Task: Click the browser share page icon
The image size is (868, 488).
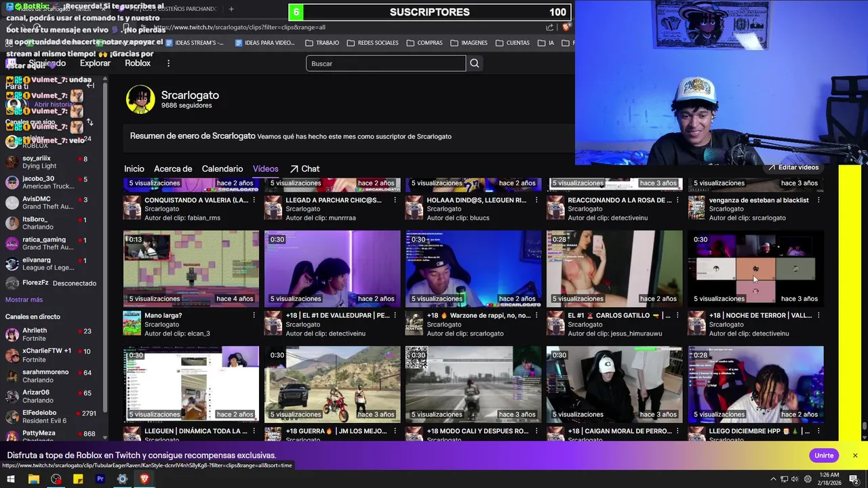Action: [549, 28]
